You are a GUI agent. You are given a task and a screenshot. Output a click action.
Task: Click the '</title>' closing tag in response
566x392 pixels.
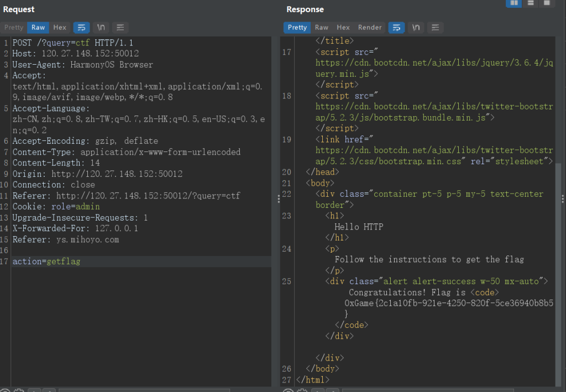tap(334, 41)
